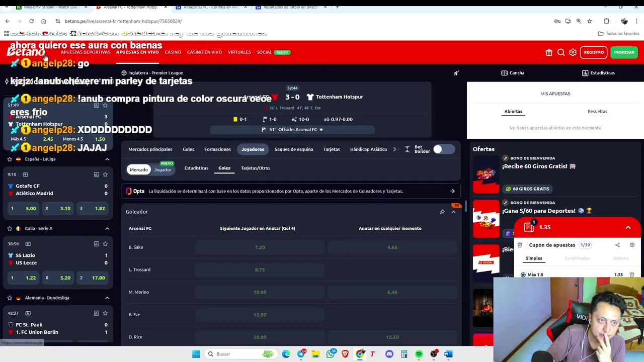Switch view to Jugador
This screenshot has height=362, width=644.
pos(163,170)
